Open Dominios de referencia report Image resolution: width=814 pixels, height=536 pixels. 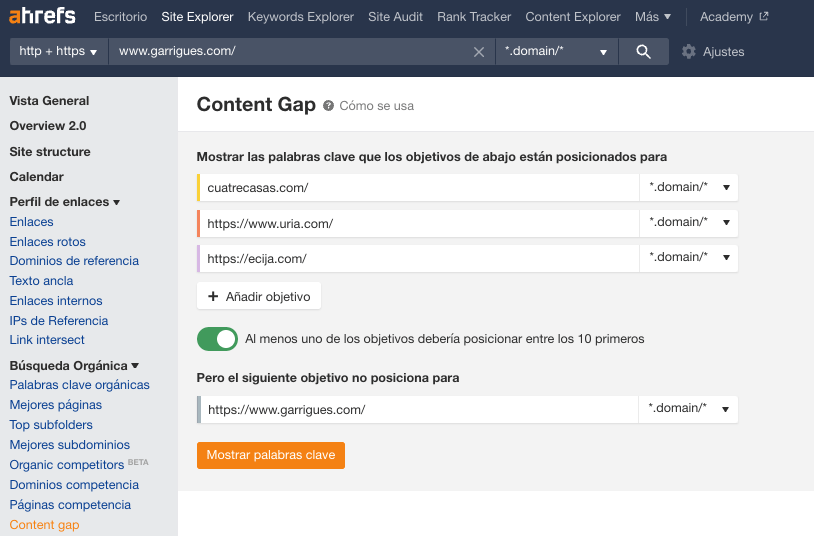(x=74, y=261)
